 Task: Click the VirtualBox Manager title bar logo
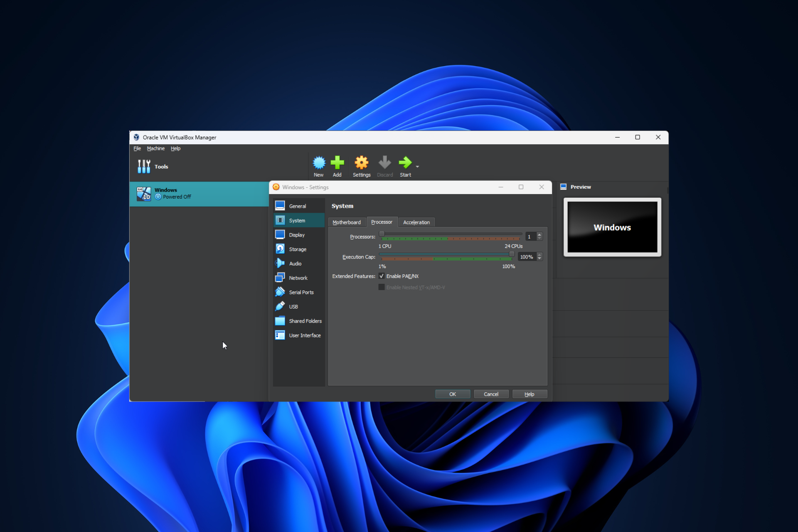click(x=136, y=137)
